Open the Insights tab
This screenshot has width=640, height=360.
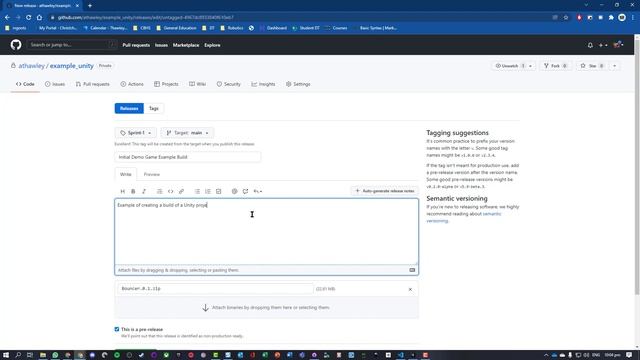(x=263, y=84)
